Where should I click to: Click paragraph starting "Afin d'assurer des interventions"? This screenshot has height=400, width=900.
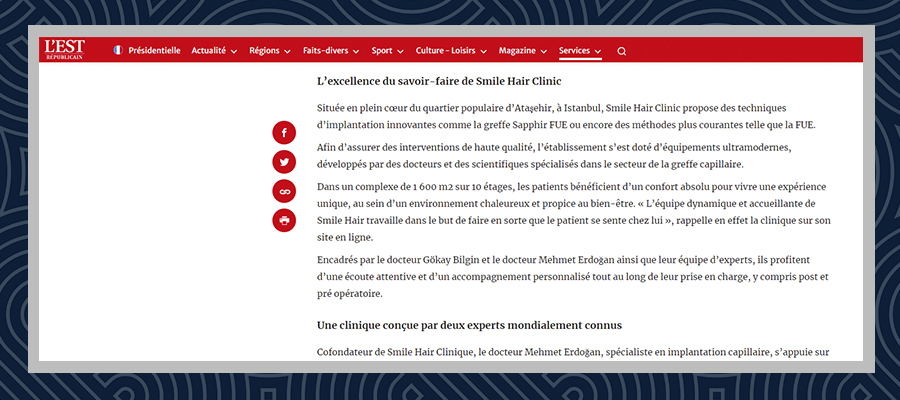pyautogui.click(x=554, y=156)
